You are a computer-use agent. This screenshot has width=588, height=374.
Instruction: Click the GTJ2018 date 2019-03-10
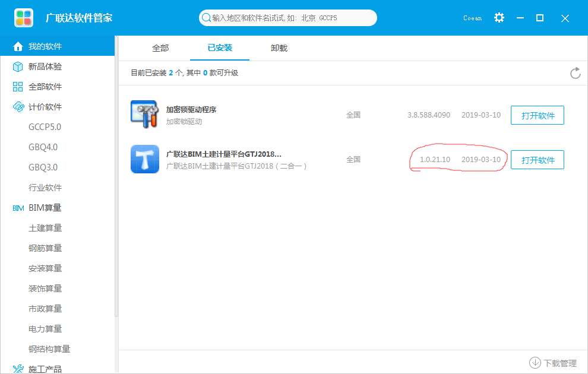[481, 160]
